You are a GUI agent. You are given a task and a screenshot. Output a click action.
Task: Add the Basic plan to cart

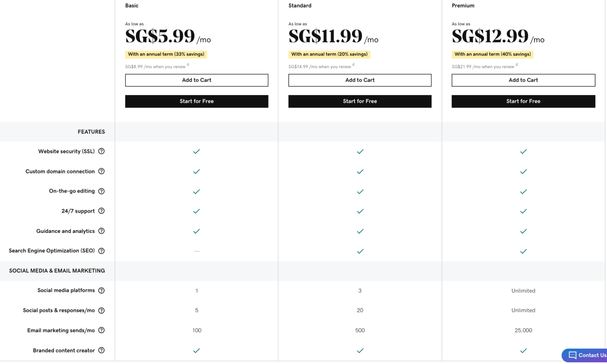pyautogui.click(x=196, y=80)
